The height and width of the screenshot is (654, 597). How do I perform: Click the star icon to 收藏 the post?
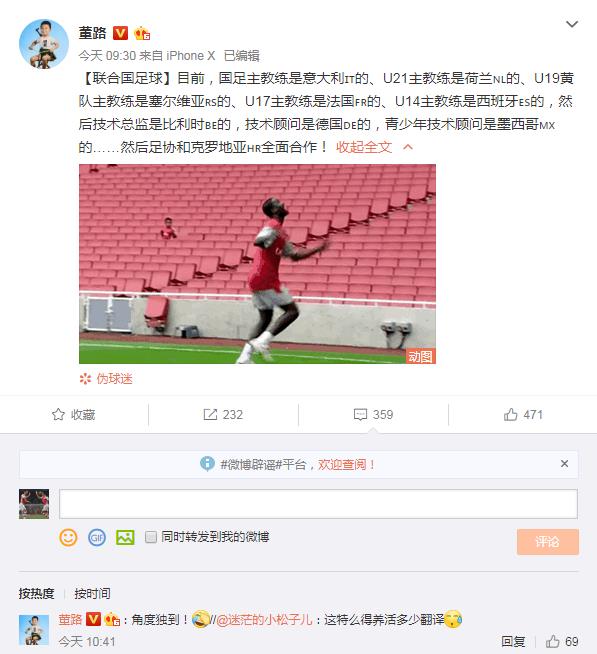(58, 414)
